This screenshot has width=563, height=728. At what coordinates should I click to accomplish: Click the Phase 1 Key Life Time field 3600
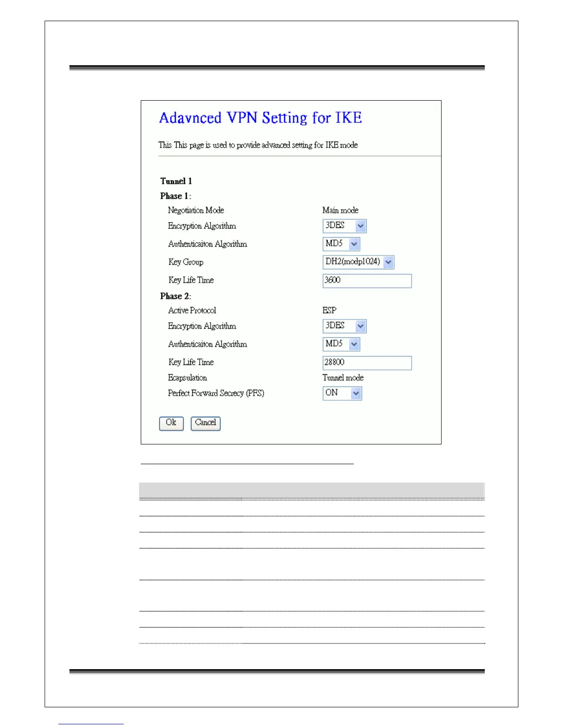point(367,281)
